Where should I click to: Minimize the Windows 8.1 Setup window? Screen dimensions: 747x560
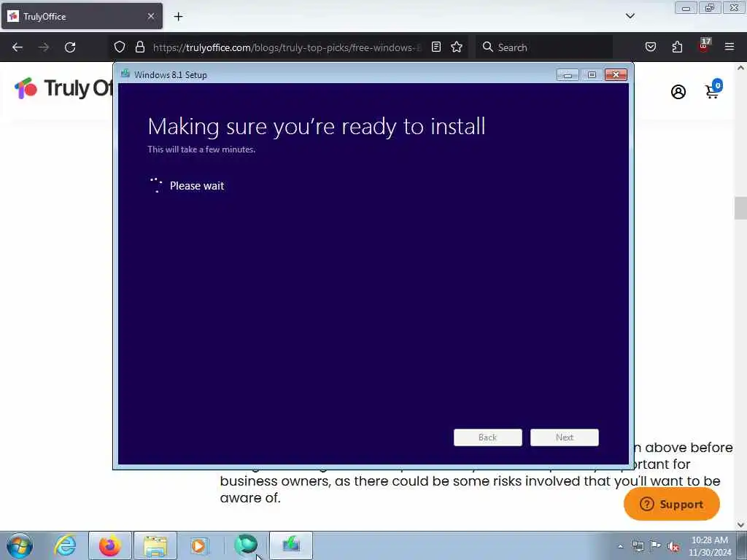click(x=568, y=75)
